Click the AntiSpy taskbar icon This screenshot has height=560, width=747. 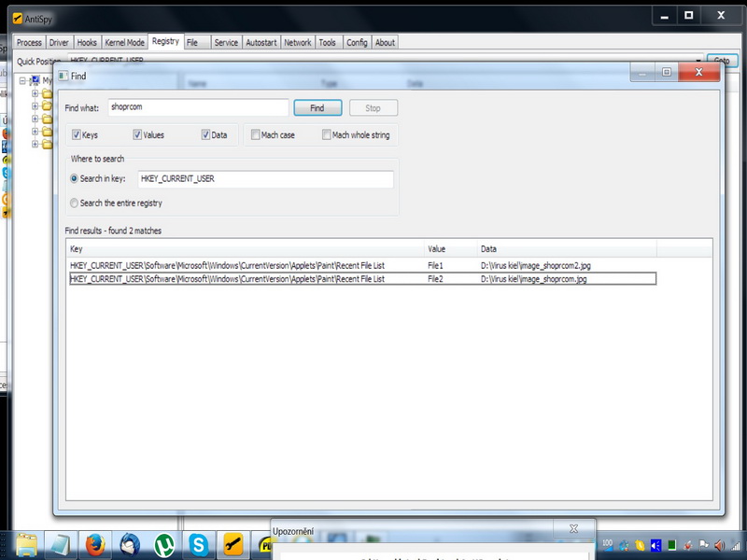coord(233,543)
